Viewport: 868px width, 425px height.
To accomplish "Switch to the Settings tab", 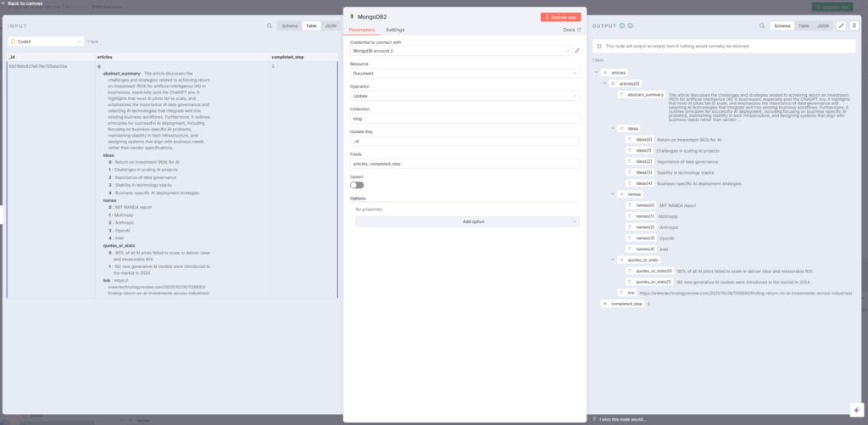I will (x=395, y=30).
